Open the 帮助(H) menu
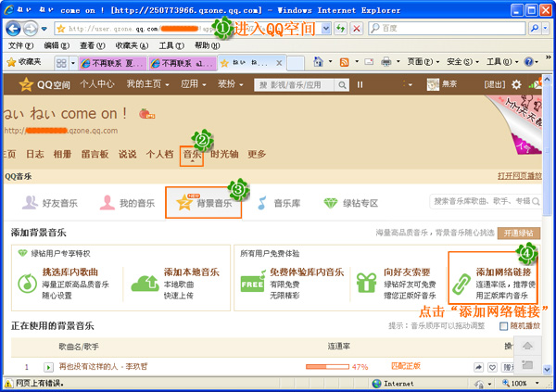 point(207,45)
